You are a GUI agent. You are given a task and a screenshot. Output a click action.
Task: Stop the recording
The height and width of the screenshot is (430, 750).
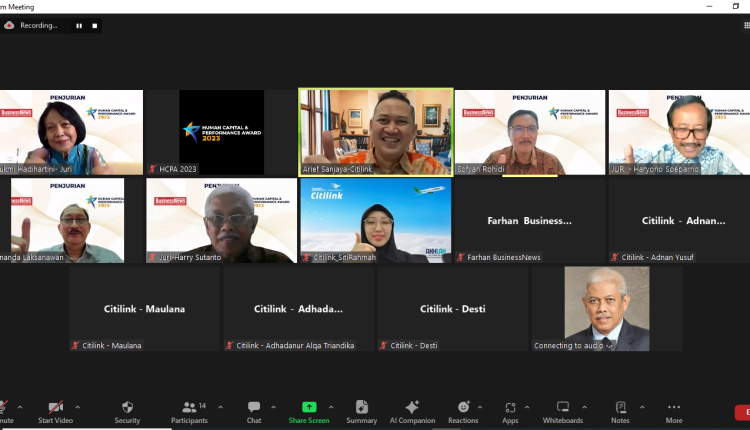(95, 25)
